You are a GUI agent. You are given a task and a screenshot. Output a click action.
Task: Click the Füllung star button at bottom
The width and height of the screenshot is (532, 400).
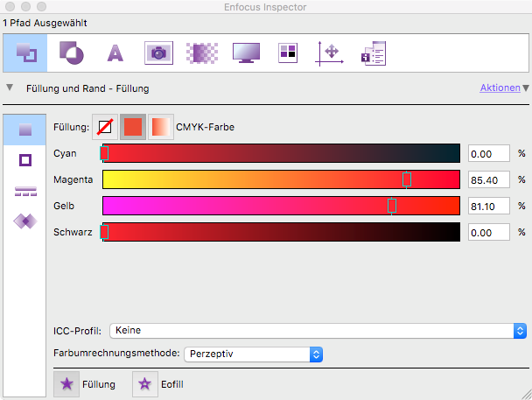66,383
